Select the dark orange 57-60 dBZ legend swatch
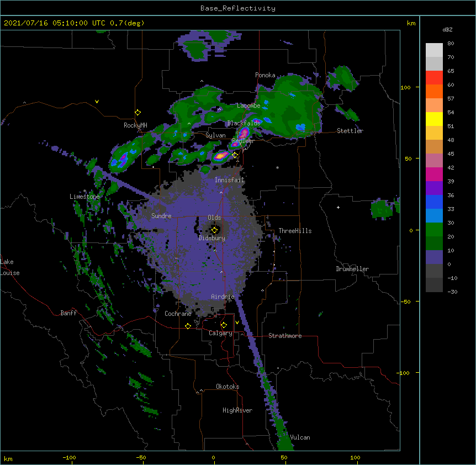 [x=434, y=91]
